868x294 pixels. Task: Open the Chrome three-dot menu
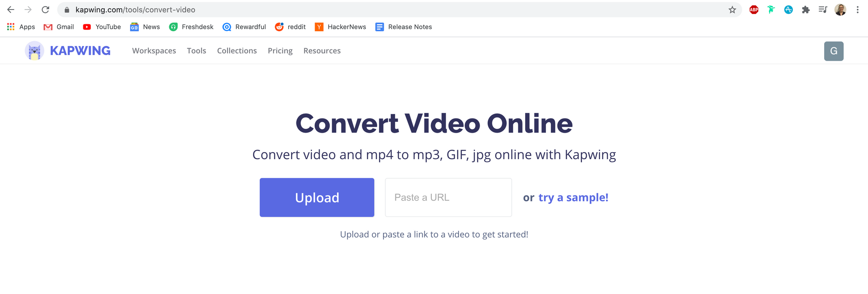tap(858, 10)
